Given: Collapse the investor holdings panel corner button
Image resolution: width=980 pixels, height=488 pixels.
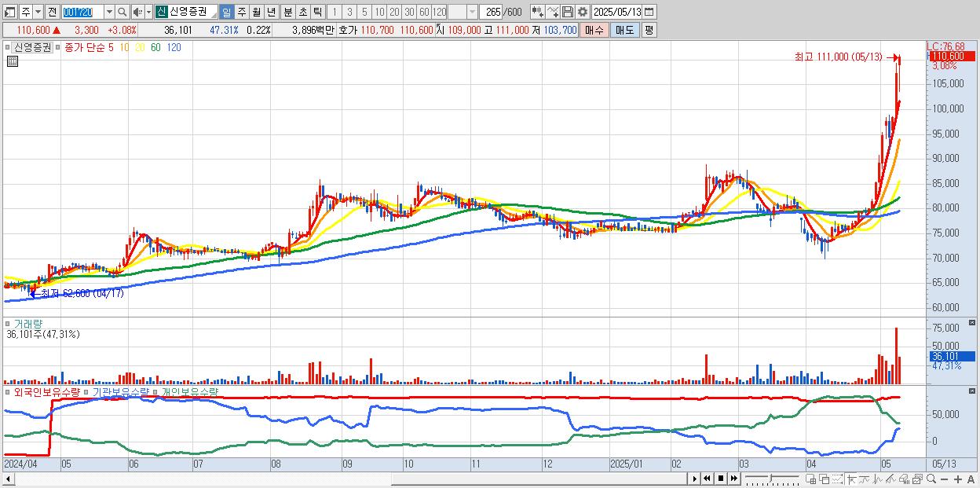Looking at the screenshot, I should click(x=972, y=391).
